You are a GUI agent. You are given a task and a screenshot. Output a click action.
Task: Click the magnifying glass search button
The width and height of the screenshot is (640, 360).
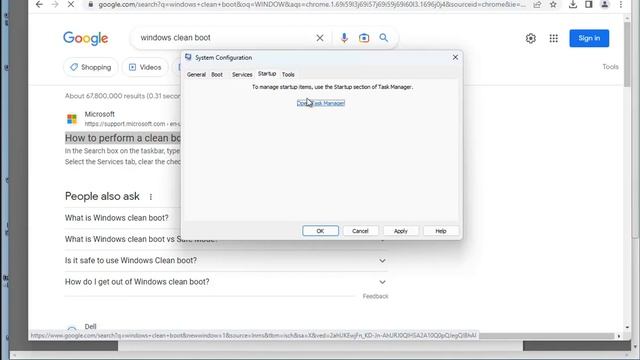[384, 38]
